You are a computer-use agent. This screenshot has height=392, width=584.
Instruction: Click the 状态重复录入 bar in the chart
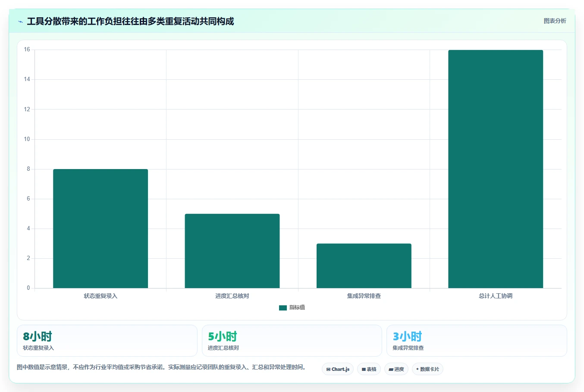click(100, 229)
